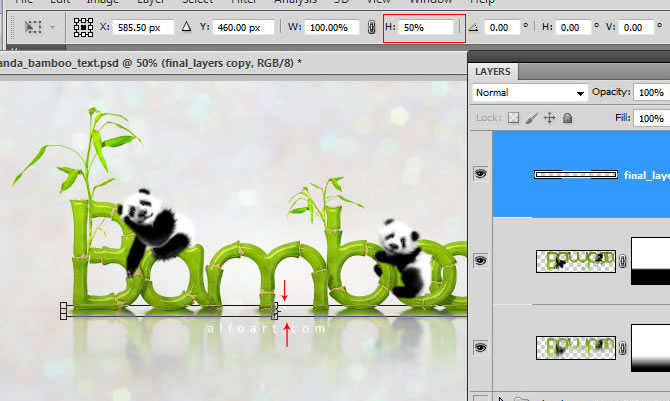The image size is (670, 401).
Task: Toggle the maintain aspect ratio chain link
Action: pyautogui.click(x=372, y=29)
